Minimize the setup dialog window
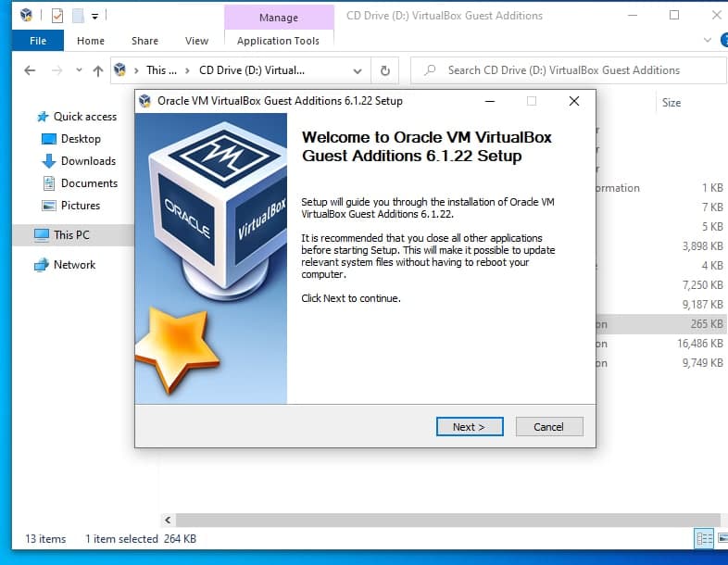The width and height of the screenshot is (728, 565). pos(490,101)
